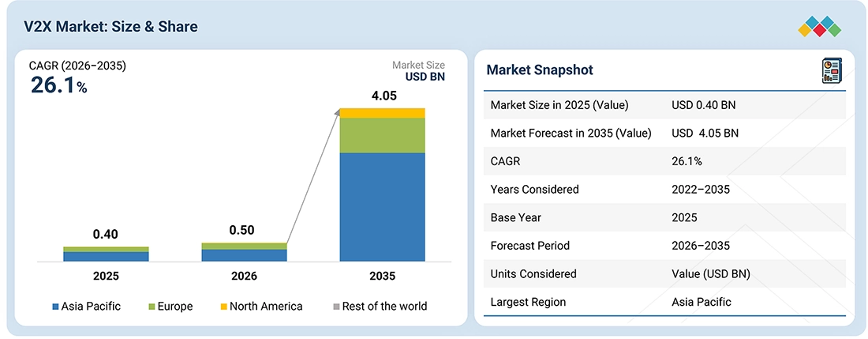Viewport: 868px width, 339px height.
Task: Click the 4.05 value above the 2035 bar
Action: coord(383,96)
